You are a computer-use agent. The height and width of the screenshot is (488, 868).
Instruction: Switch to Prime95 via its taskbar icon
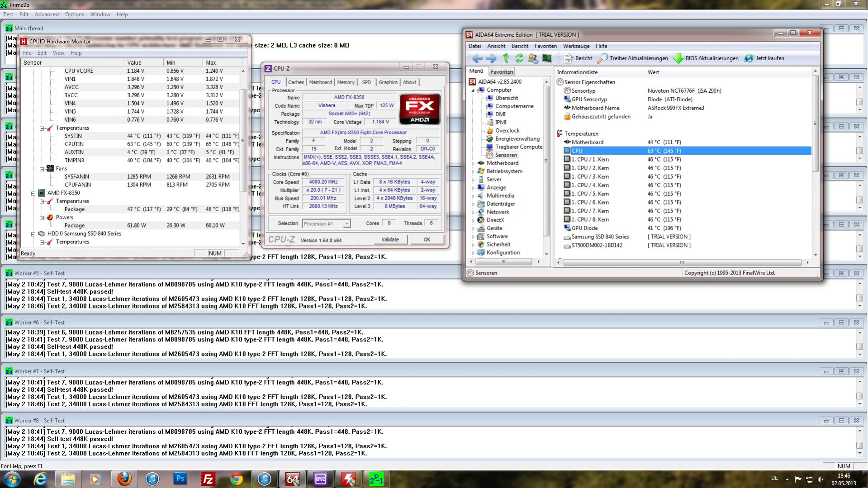(376, 479)
